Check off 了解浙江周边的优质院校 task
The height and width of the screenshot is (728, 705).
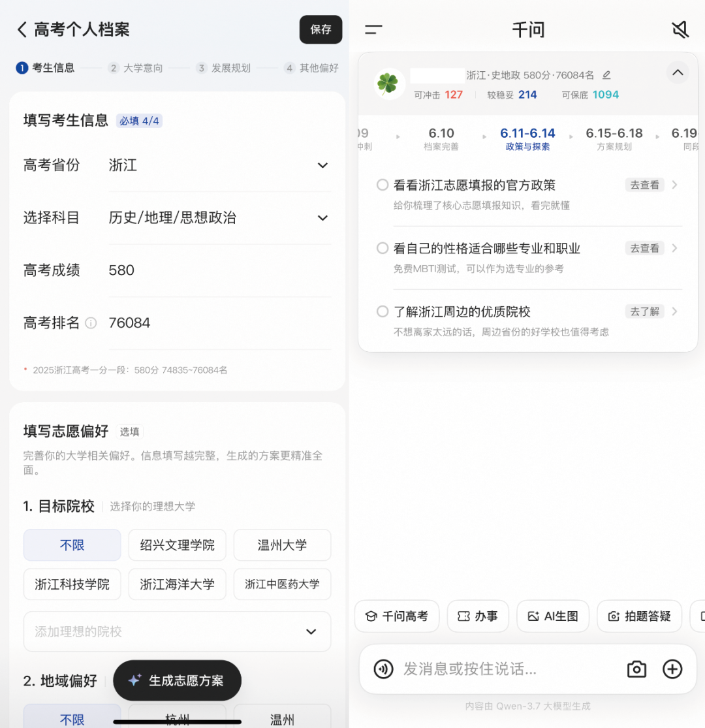coord(383,311)
